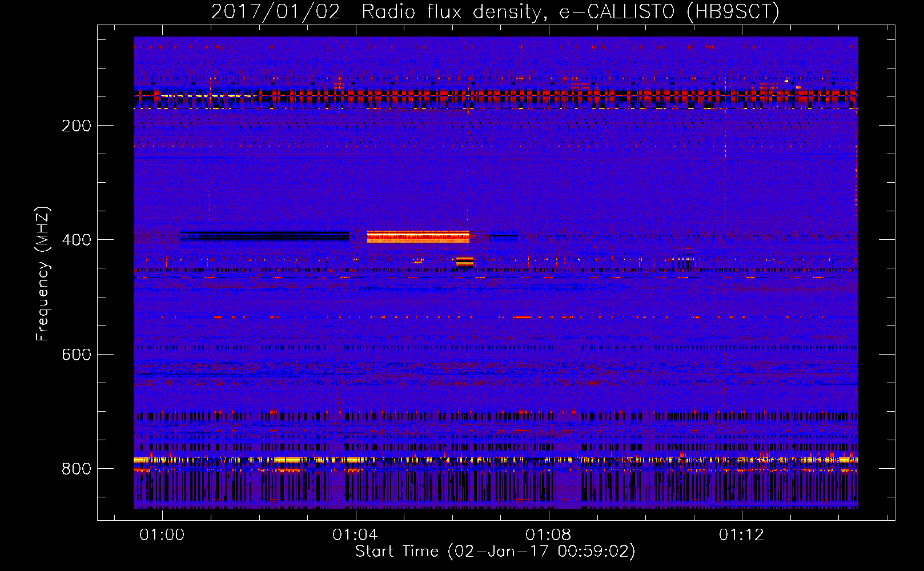Screen dimensions: 924x571
Task: Click the 01:08 time tick label
Action: coord(548,534)
